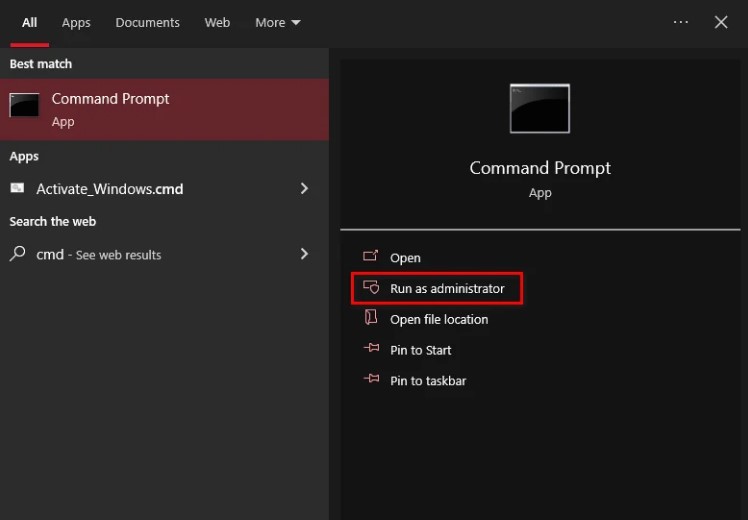The image size is (748, 520).
Task: Click the large Command Prompt preview icon
Action: (x=539, y=108)
